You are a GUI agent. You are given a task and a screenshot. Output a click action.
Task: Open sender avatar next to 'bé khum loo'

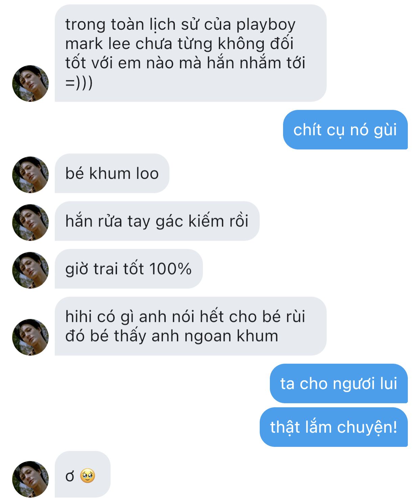click(x=30, y=175)
